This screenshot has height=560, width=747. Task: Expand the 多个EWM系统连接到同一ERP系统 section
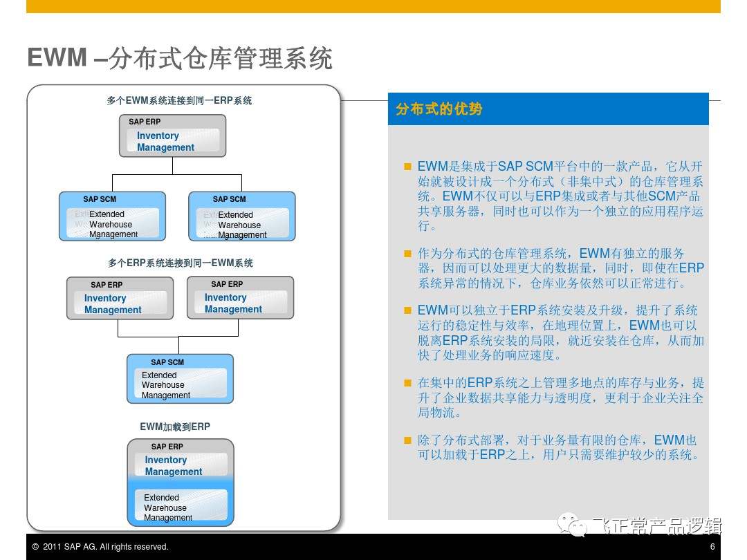[x=178, y=100]
